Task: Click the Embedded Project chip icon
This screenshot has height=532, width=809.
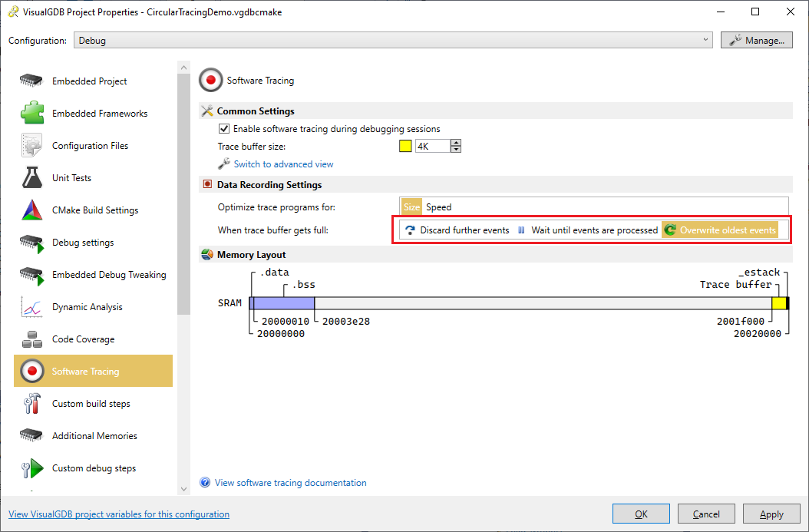Action: coord(31,81)
